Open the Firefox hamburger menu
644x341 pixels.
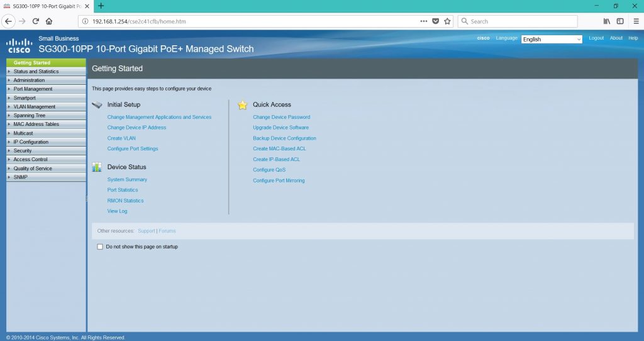pos(636,21)
